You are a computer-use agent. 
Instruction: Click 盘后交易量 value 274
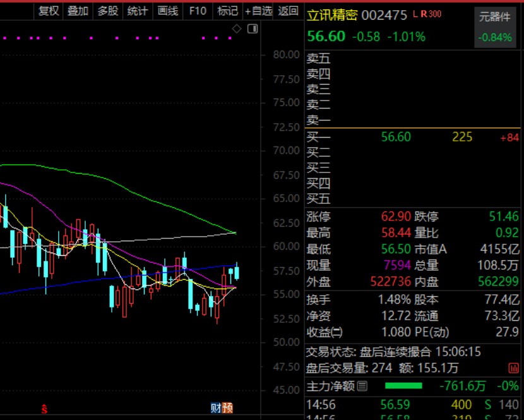pos(382,368)
